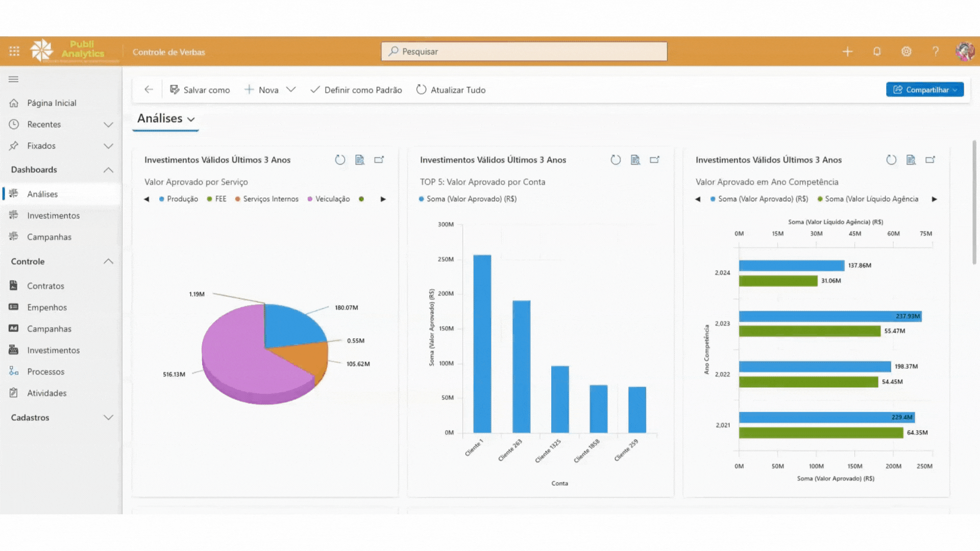Click the Cliente 1 bar
The image size is (980, 551).
coord(482,344)
